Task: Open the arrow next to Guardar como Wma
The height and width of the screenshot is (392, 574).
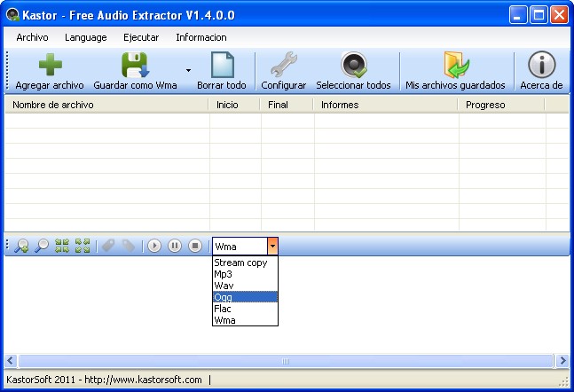Action: pos(188,70)
